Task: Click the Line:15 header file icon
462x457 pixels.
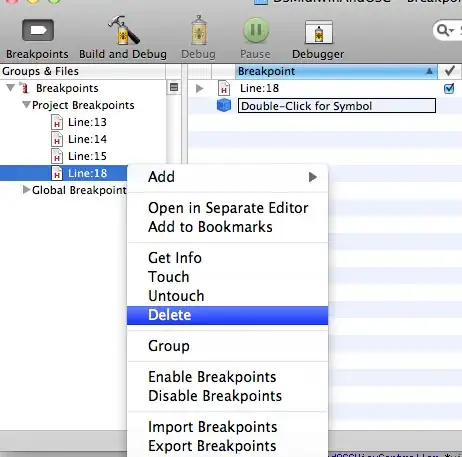Action: 57,156
